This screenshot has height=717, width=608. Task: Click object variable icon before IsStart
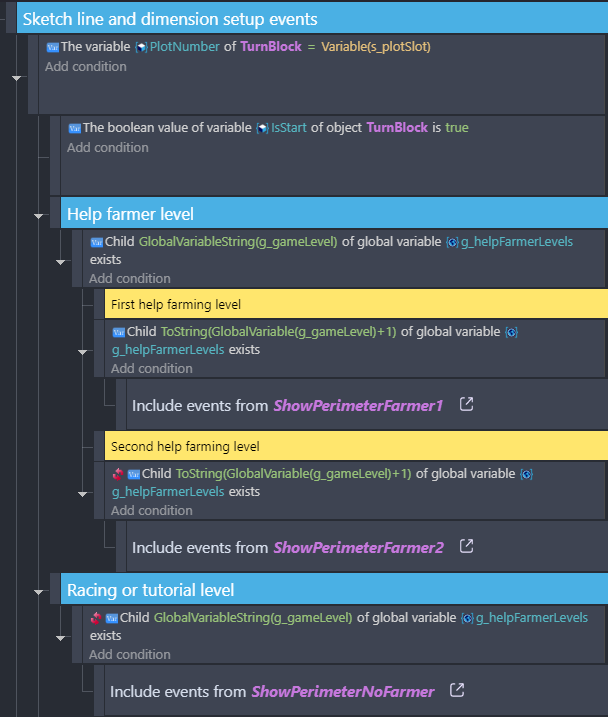(x=262, y=128)
